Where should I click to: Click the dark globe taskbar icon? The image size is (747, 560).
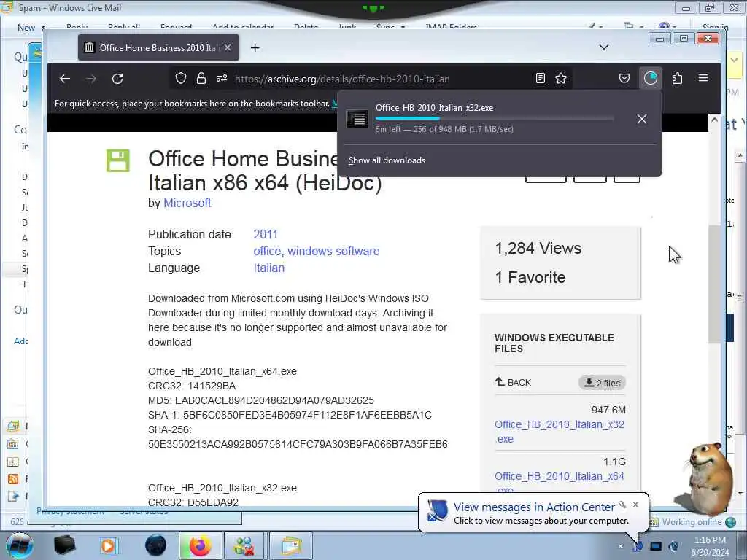tap(155, 545)
